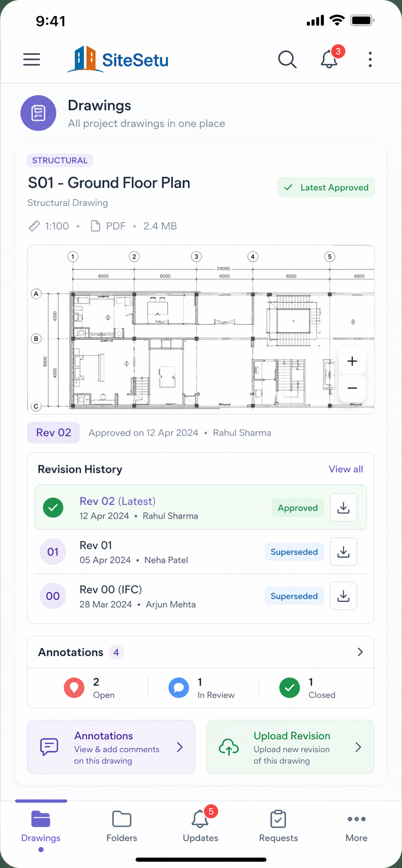Open the Rev 00 (IFC) revision row
402x868 pixels.
click(x=201, y=596)
